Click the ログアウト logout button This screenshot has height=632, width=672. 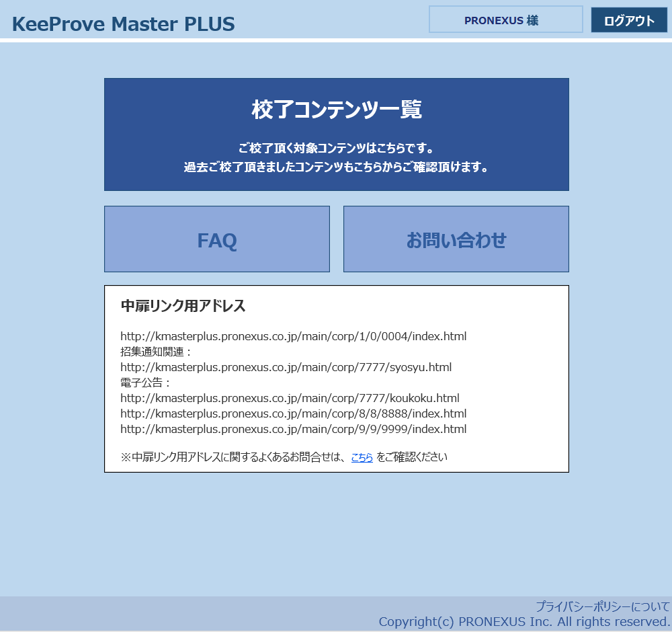[629, 19]
